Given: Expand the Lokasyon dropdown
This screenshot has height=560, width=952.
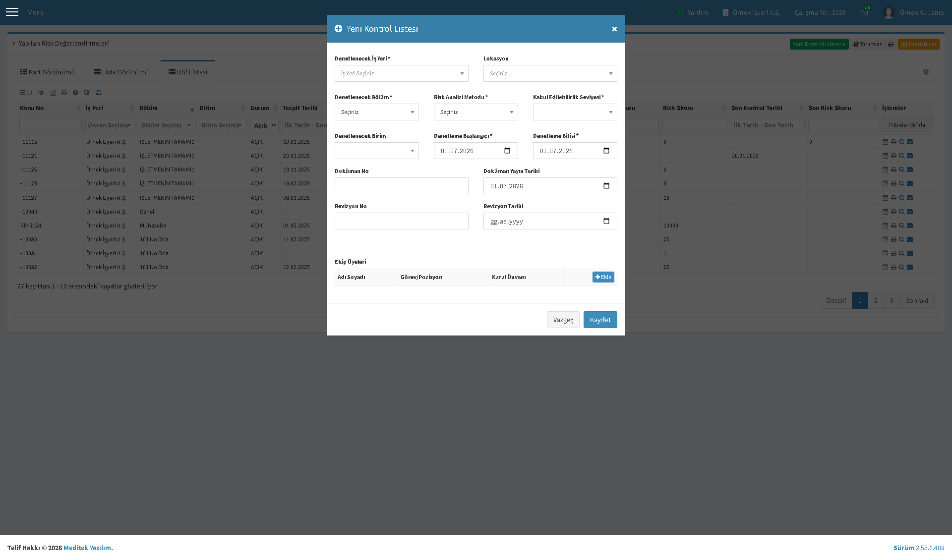Looking at the screenshot, I should click(550, 73).
